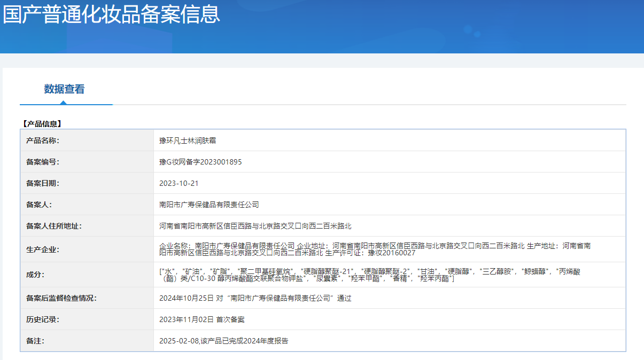The width and height of the screenshot is (644, 360).
Task: Click the 【产品信息】 section heading
Action: tap(42, 124)
